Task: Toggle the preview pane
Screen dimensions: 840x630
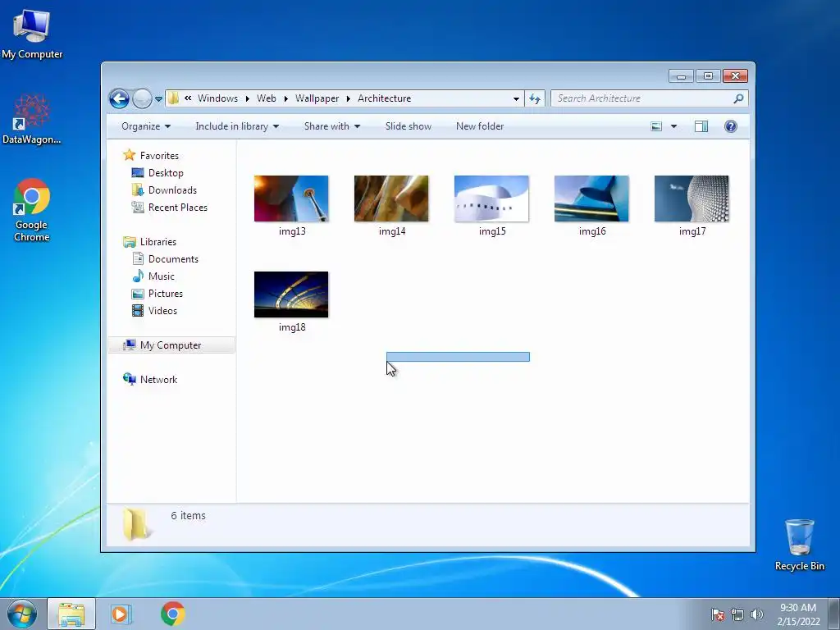Action: click(x=701, y=126)
